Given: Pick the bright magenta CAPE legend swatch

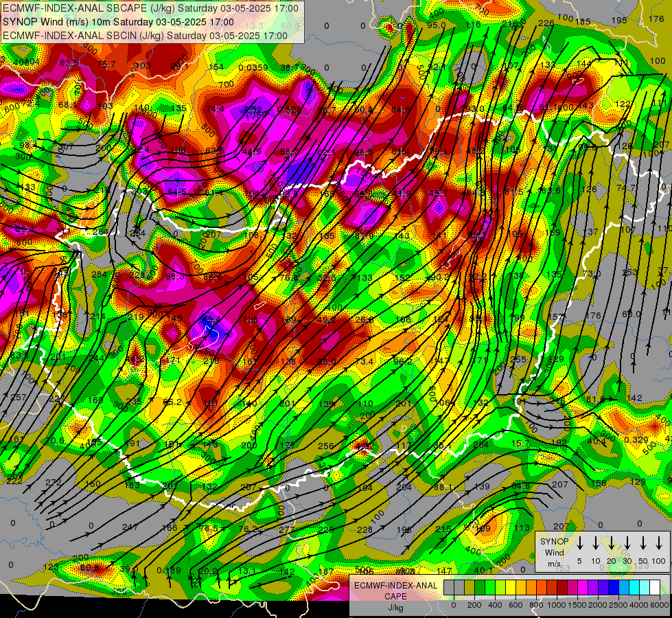Looking at the screenshot, I should tap(583, 587).
